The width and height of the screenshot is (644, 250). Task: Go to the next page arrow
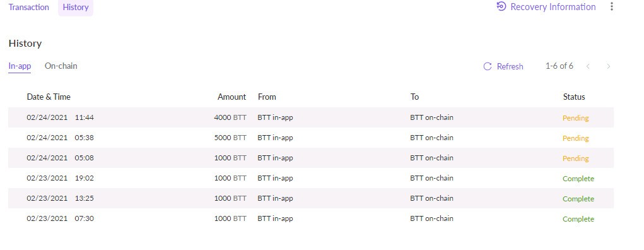(608, 66)
